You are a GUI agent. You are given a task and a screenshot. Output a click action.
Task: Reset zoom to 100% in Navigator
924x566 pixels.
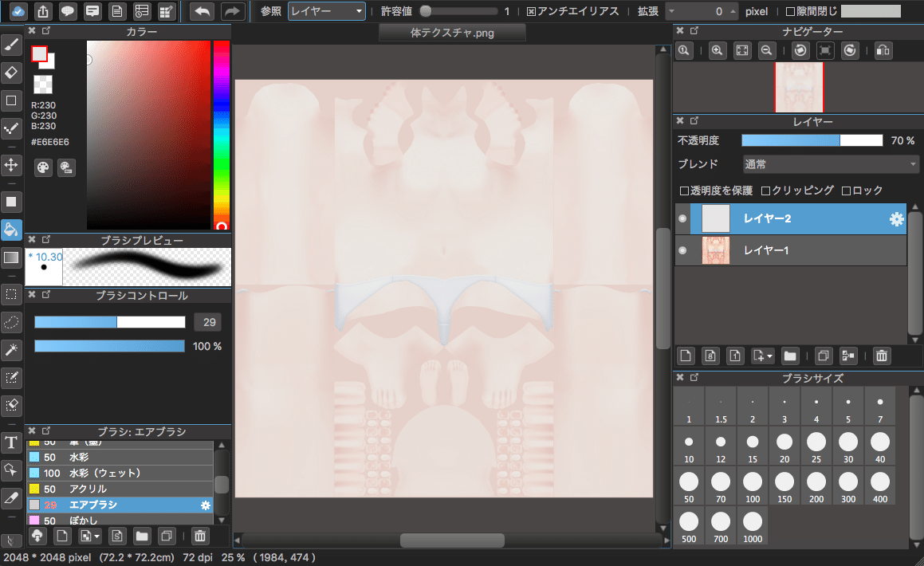[x=683, y=51]
